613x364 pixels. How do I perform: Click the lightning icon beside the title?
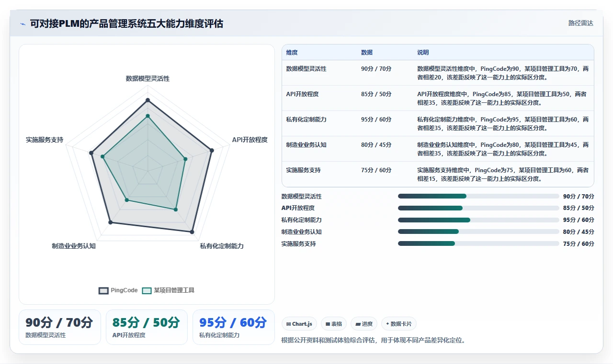[23, 24]
